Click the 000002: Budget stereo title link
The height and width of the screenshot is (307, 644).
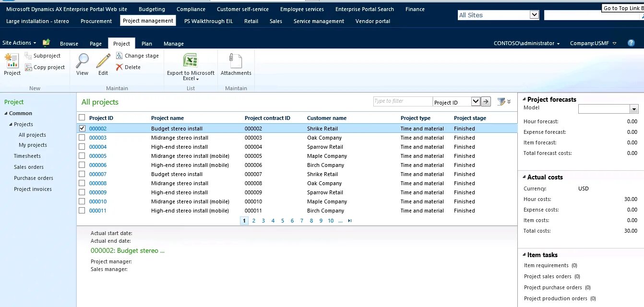click(x=128, y=250)
